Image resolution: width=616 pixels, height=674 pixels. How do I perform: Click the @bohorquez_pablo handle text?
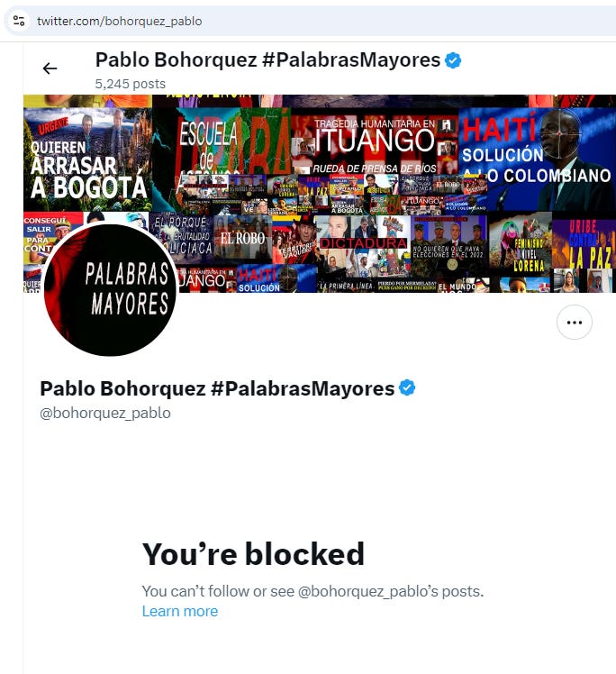pyautogui.click(x=105, y=413)
